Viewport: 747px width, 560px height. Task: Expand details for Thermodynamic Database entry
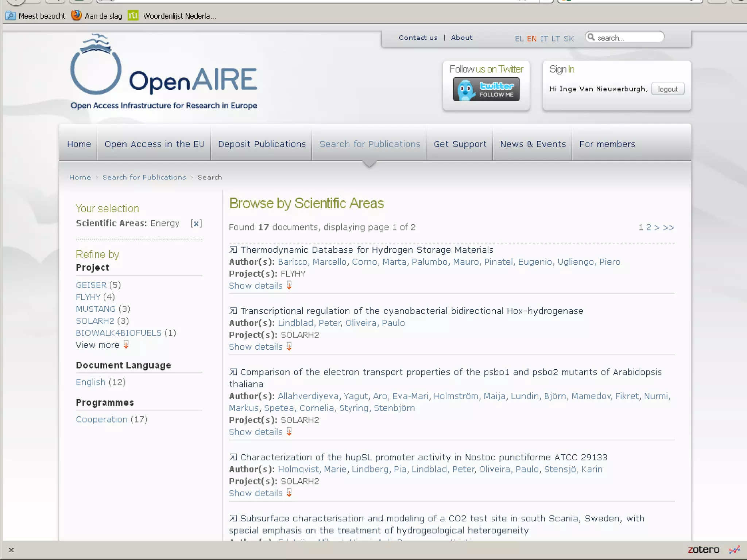260,285
